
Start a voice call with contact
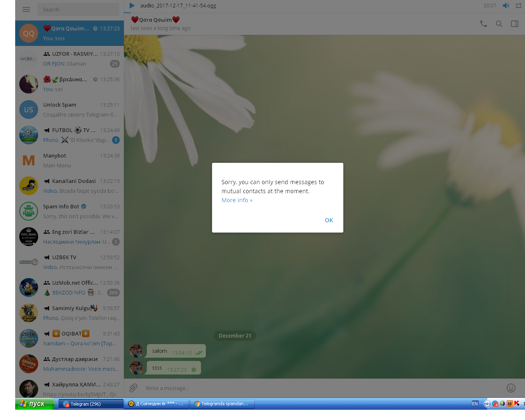point(484,24)
